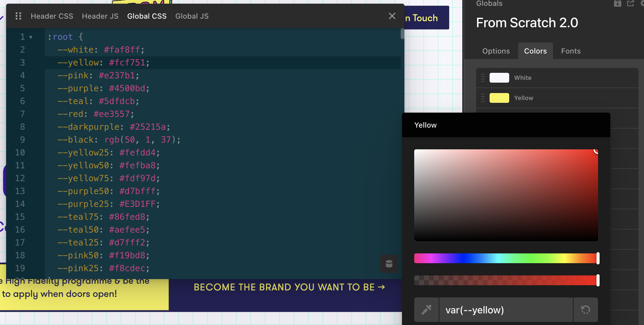This screenshot has width=644, height=325.
Task: Click the Yellow color swatch
Action: 499,98
